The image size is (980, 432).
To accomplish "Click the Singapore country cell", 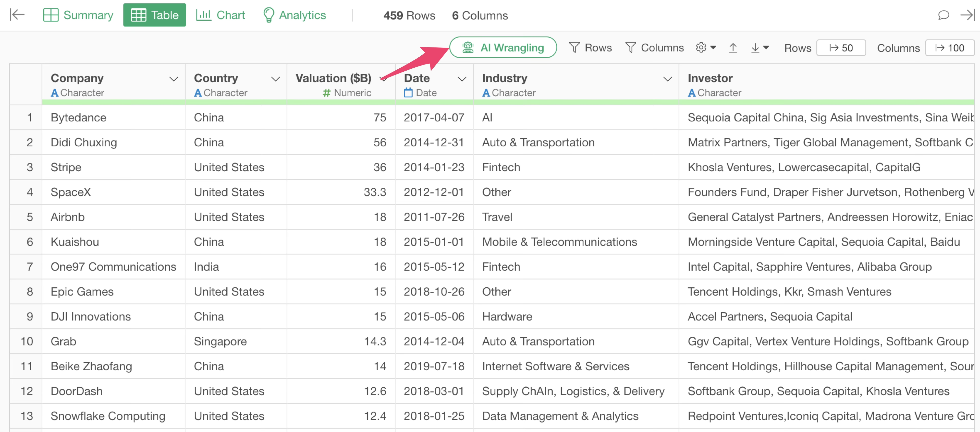I will coord(236,341).
